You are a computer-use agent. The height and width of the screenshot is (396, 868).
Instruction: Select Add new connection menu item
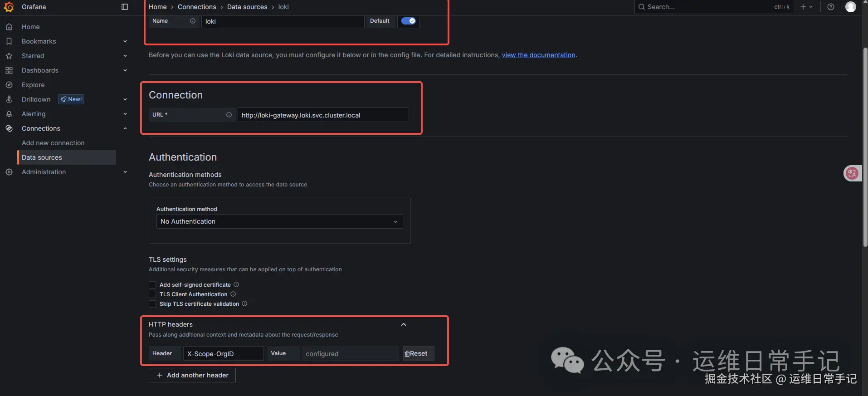pyautogui.click(x=53, y=143)
